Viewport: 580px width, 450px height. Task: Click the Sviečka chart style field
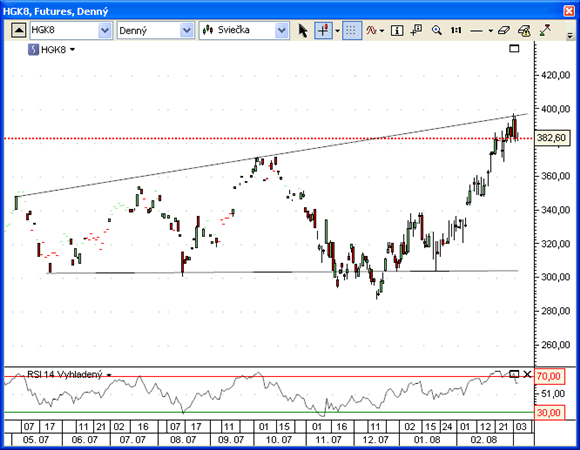point(237,30)
